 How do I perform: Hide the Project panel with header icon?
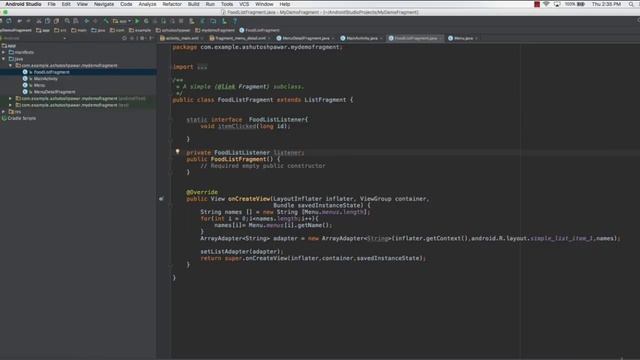pos(151,38)
